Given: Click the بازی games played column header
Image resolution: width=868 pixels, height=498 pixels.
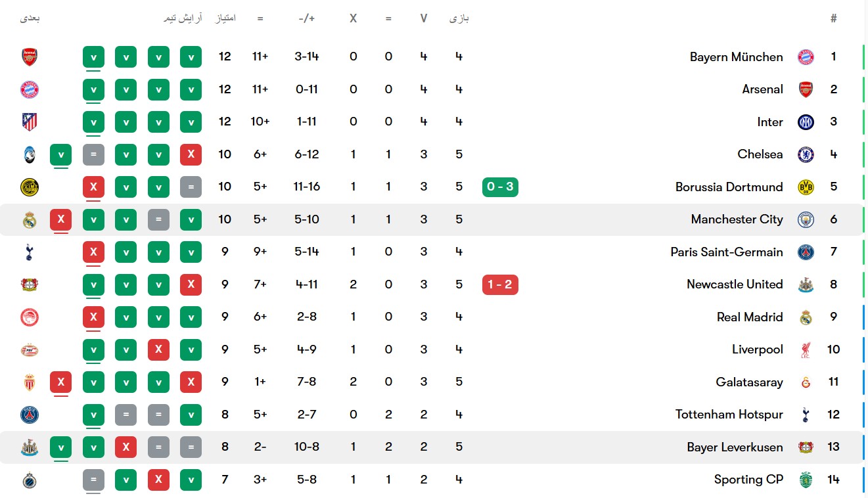Looking at the screenshot, I should [459, 18].
